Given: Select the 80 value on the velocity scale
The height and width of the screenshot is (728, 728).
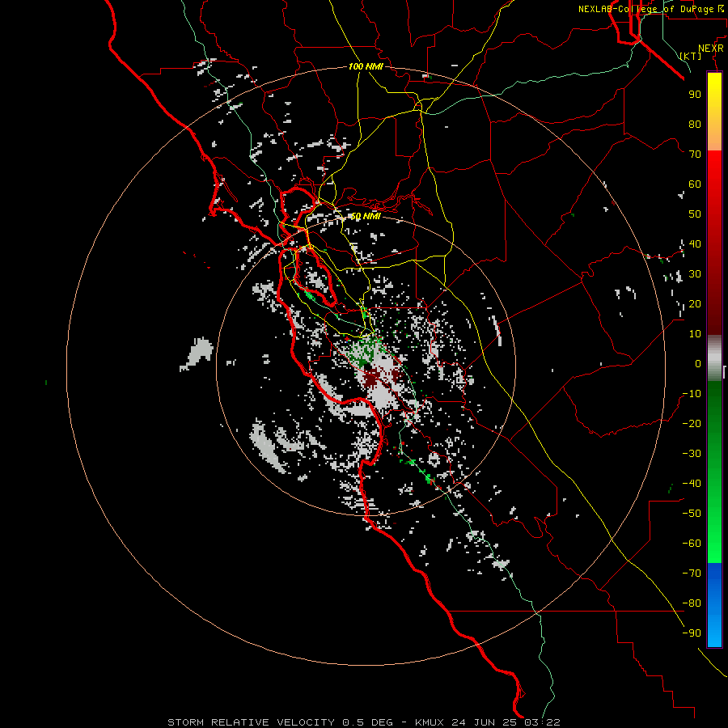Looking at the screenshot, I should [695, 124].
